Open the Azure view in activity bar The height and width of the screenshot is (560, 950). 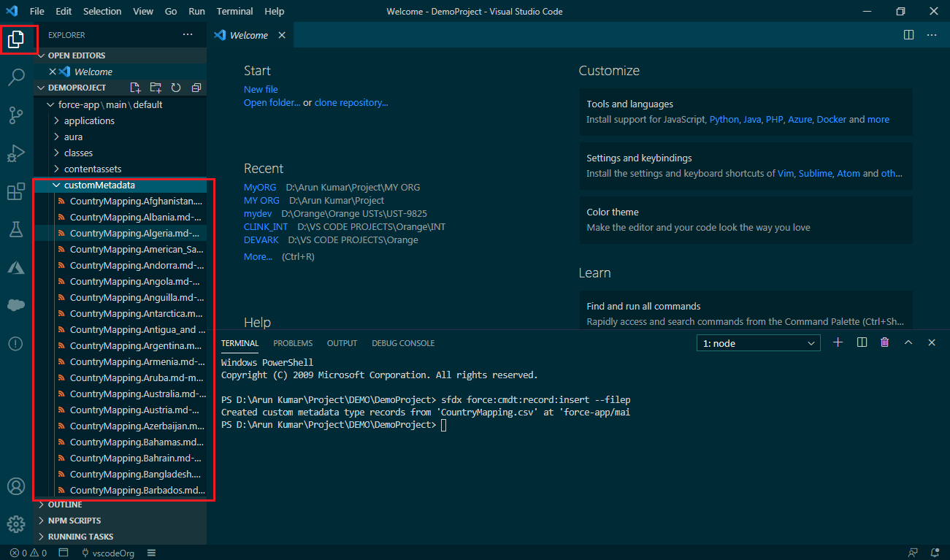click(16, 268)
